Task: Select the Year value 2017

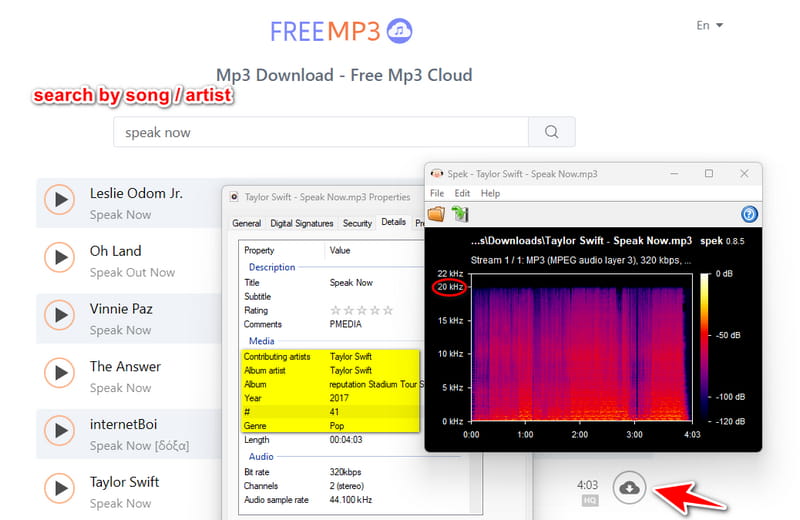Action: coord(339,398)
